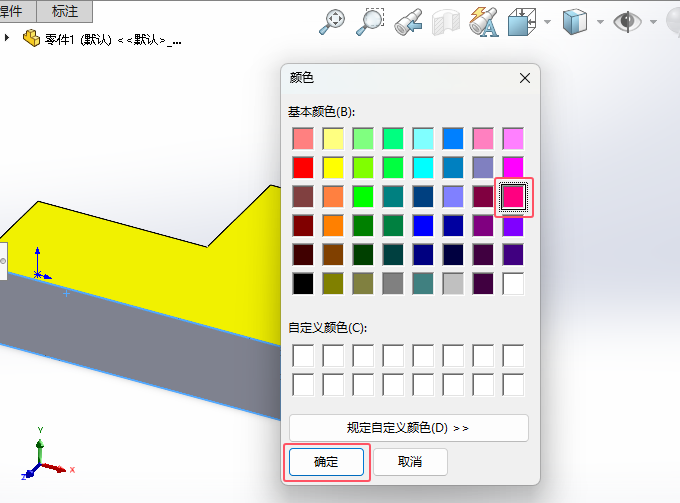Click the Section View icon
This screenshot has width=680, height=503.
(x=446, y=22)
